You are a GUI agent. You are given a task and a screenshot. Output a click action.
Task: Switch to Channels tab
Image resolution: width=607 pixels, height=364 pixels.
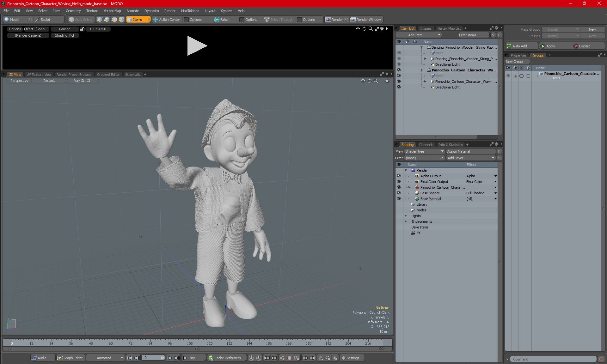tap(426, 145)
